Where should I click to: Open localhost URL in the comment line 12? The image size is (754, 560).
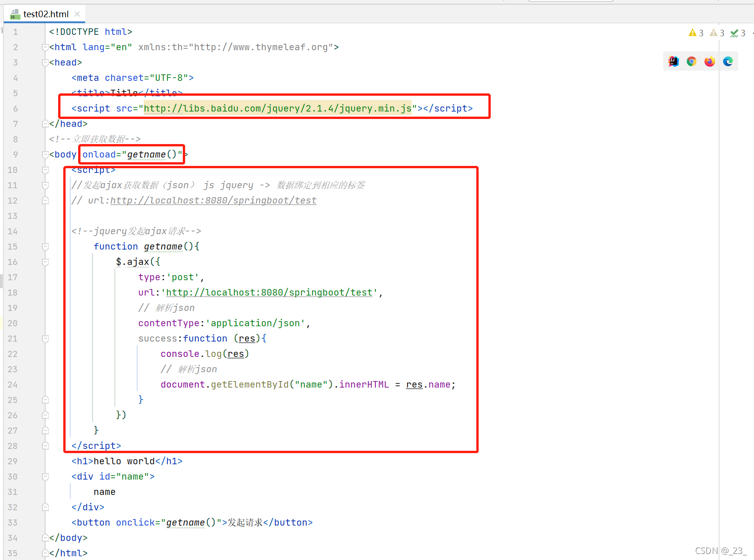click(x=214, y=200)
